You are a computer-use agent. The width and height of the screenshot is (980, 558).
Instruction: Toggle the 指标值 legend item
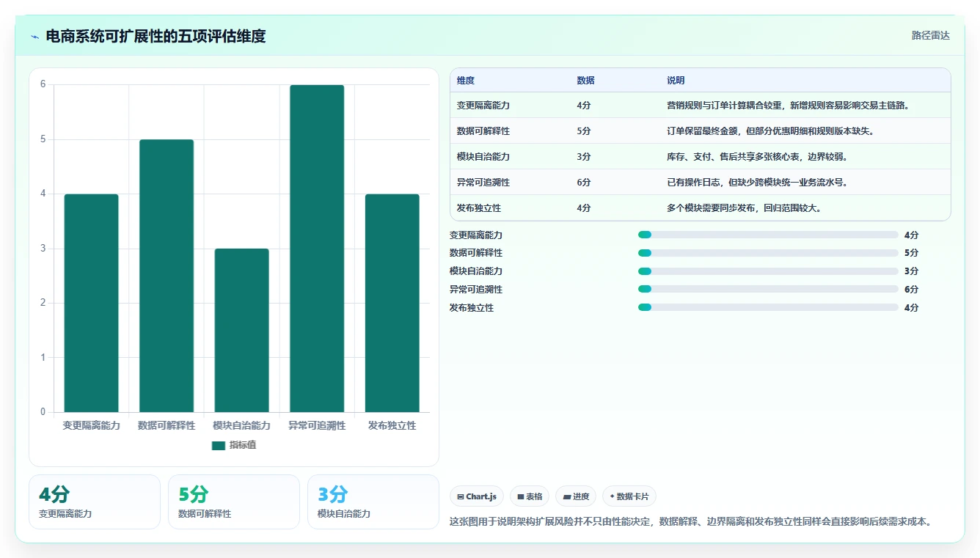[234, 445]
